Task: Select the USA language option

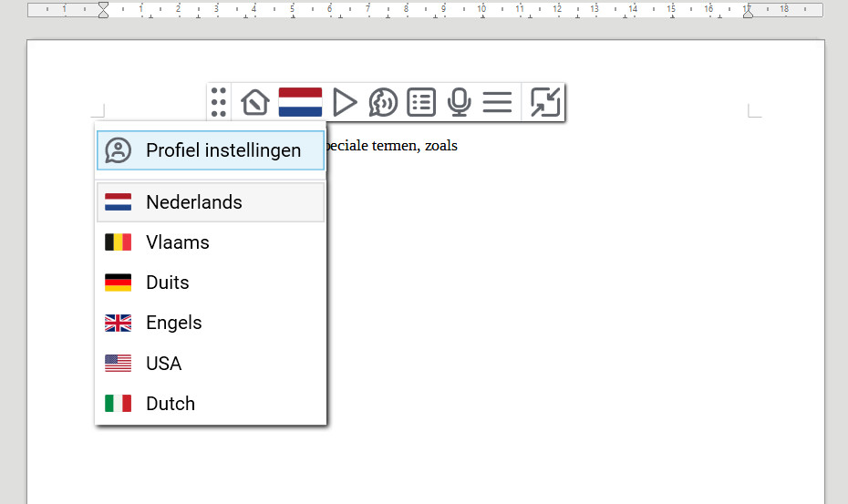Action: (x=211, y=364)
